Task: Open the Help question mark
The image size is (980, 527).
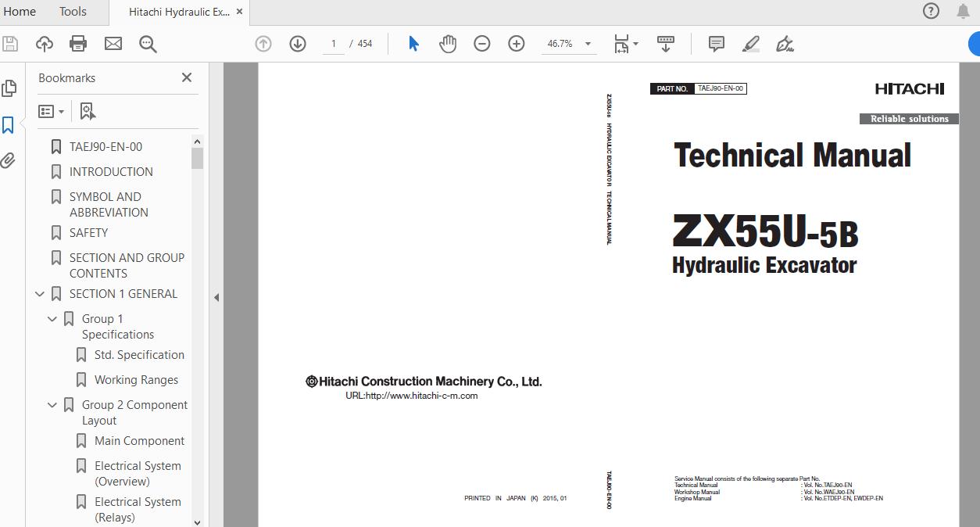Action: tap(931, 11)
